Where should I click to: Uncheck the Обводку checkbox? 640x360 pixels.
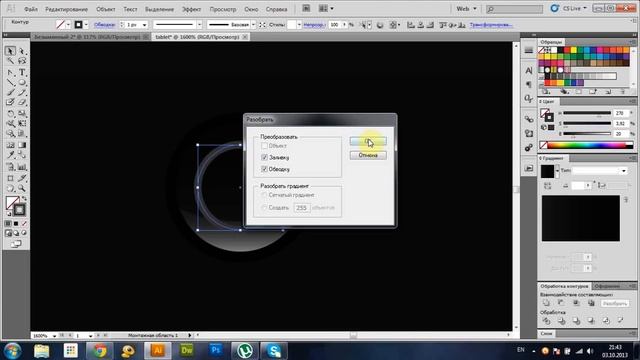tap(264, 169)
